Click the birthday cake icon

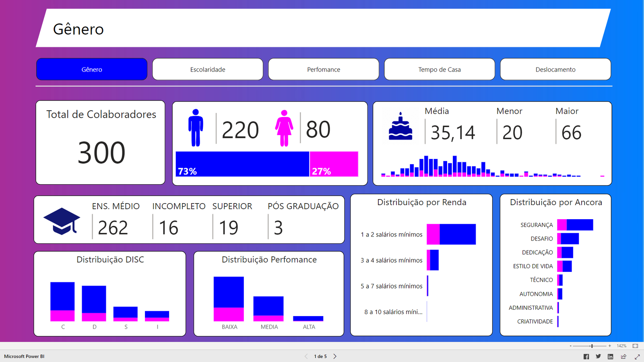click(x=400, y=127)
